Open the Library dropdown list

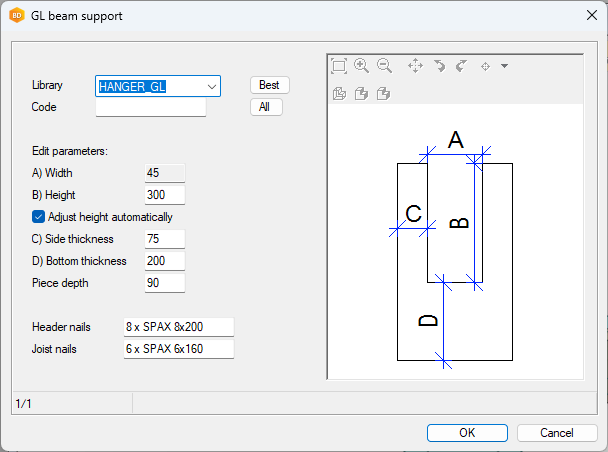212,87
